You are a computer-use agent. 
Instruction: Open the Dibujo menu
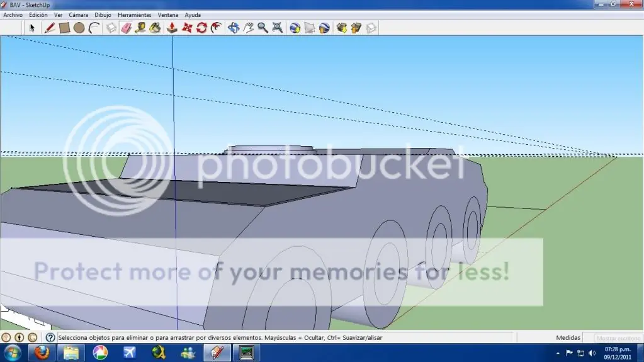pos(103,14)
